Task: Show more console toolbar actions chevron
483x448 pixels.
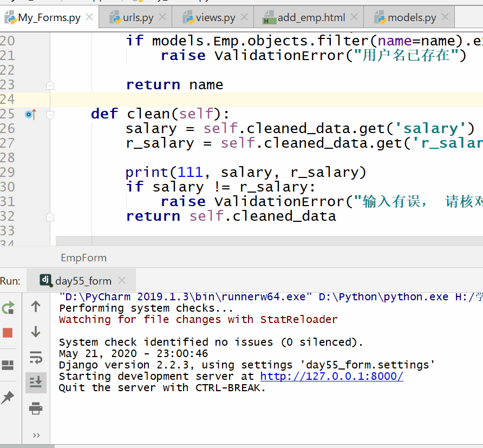Action: pos(36,435)
